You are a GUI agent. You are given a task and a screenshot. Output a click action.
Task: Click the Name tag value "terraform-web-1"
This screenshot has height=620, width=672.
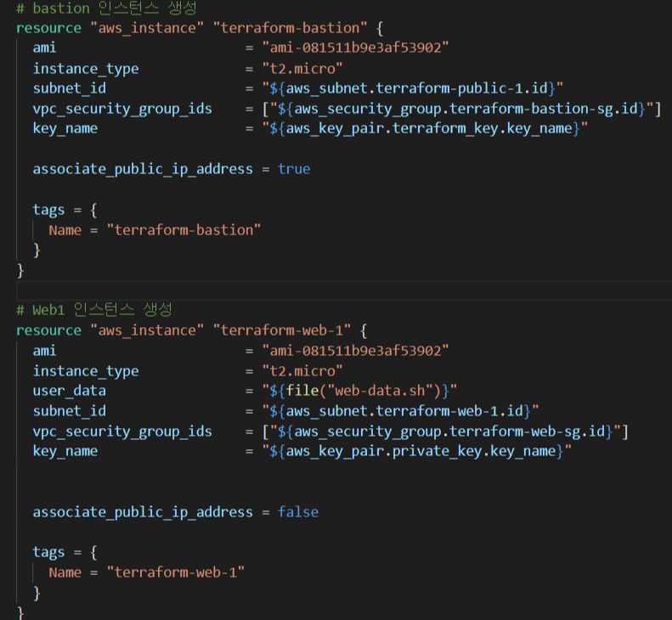pyautogui.click(x=176, y=572)
